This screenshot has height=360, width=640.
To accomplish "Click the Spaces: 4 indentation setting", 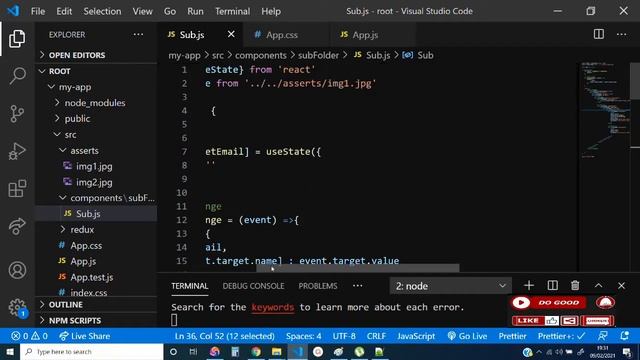I will (x=303, y=336).
